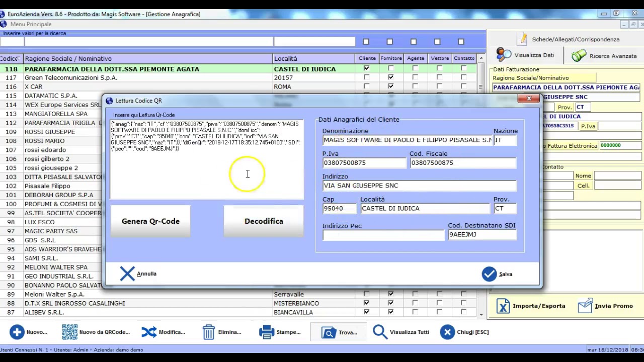Click the Cap field

(x=339, y=208)
